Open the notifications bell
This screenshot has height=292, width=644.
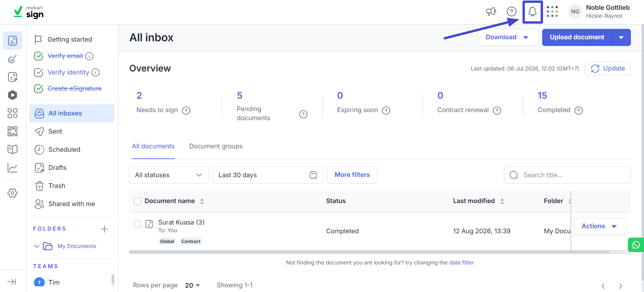click(532, 12)
